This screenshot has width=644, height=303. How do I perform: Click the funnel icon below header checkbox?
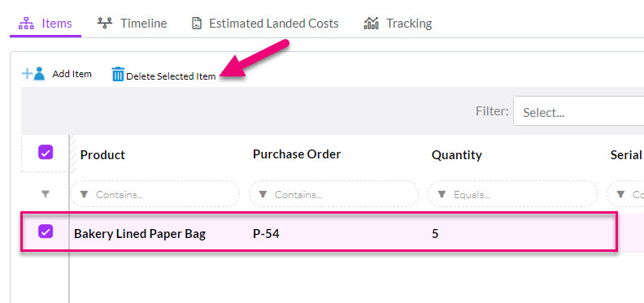[x=46, y=194]
